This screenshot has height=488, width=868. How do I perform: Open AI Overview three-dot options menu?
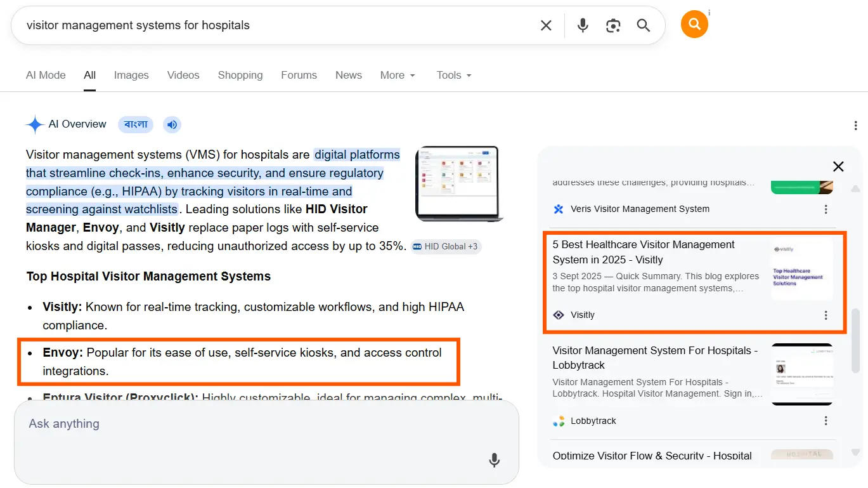pyautogui.click(x=856, y=126)
